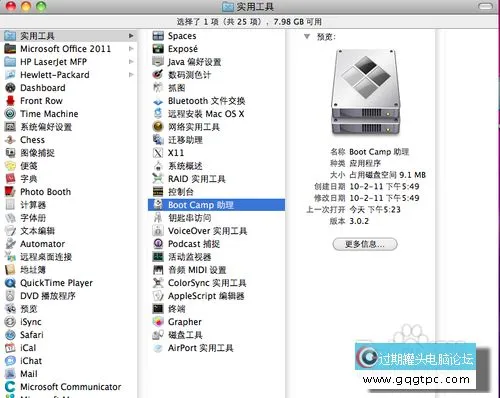Click the Grapher app icon
The height and width of the screenshot is (398, 500).
pyautogui.click(x=158, y=322)
